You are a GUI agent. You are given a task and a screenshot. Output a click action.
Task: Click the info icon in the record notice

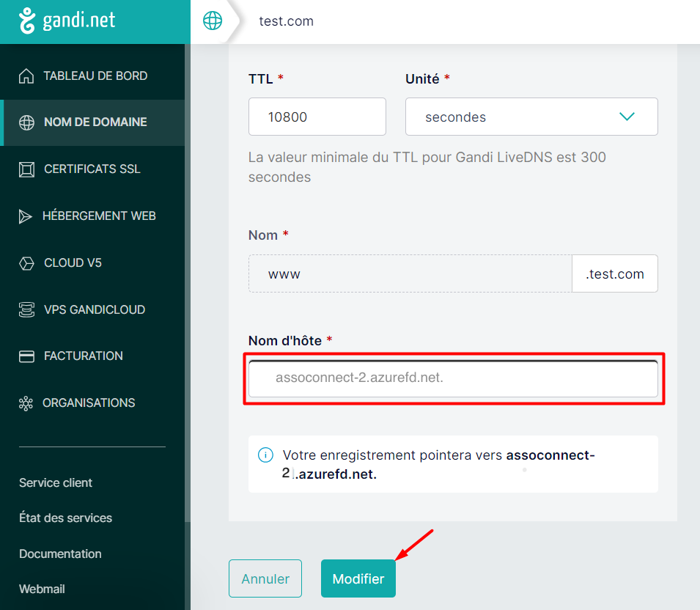[265, 455]
